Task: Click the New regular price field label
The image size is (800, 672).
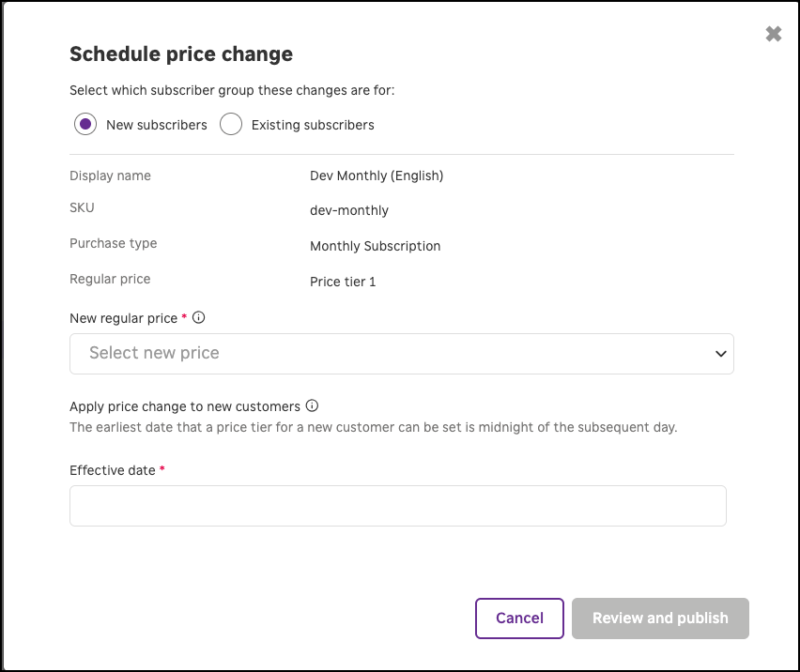Action: point(123,318)
